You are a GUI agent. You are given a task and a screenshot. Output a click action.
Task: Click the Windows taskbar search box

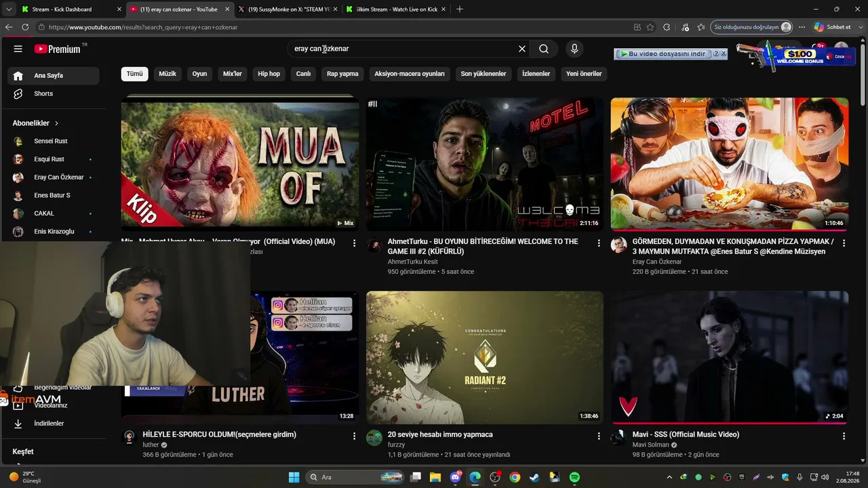click(x=355, y=477)
